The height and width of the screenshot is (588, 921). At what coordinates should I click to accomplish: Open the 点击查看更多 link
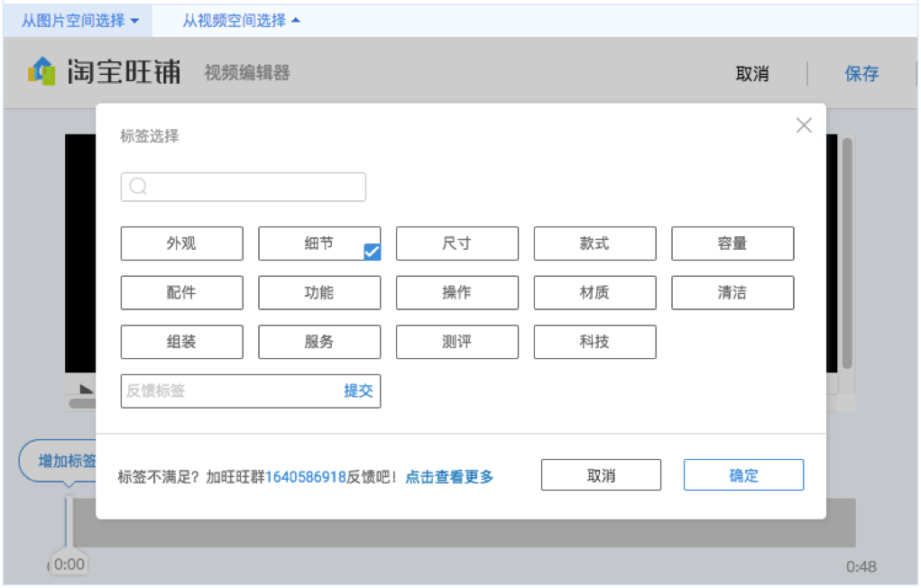(x=449, y=477)
